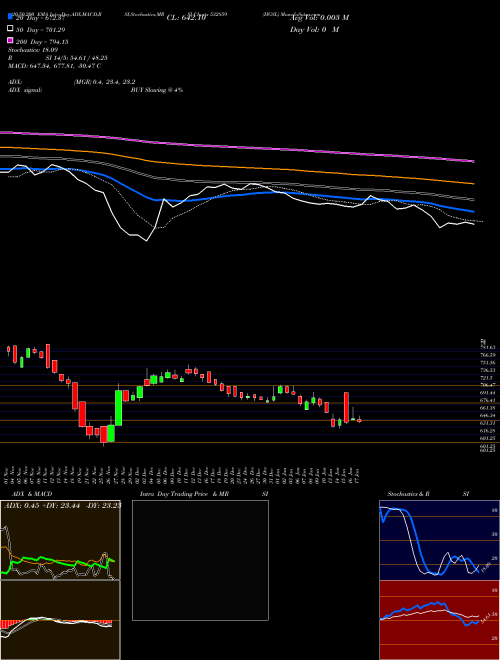500x660 pixels.
Task: Click the 706.47 price axis label
Action: [x=487, y=385]
